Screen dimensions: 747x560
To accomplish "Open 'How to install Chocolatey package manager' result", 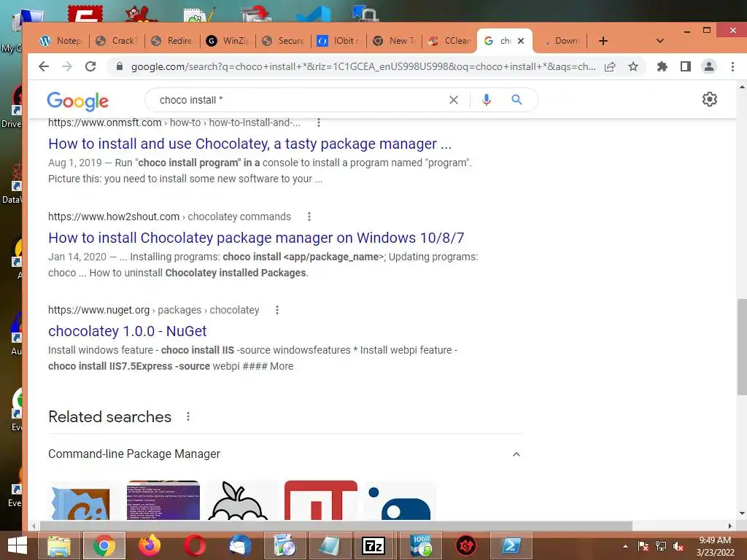I will pos(256,238).
